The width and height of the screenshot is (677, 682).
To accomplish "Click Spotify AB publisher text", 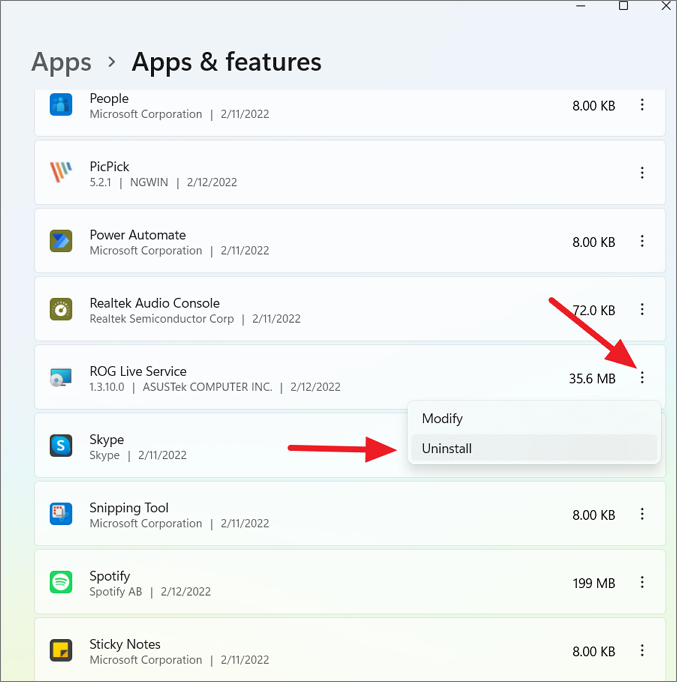I will pyautogui.click(x=116, y=592).
